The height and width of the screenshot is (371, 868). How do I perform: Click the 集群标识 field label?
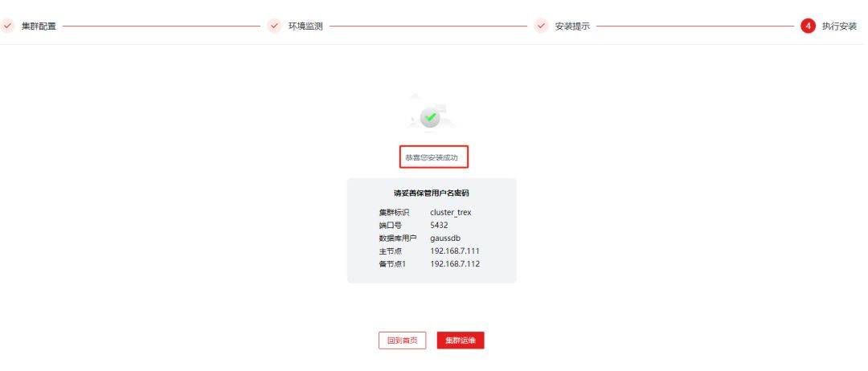point(394,212)
